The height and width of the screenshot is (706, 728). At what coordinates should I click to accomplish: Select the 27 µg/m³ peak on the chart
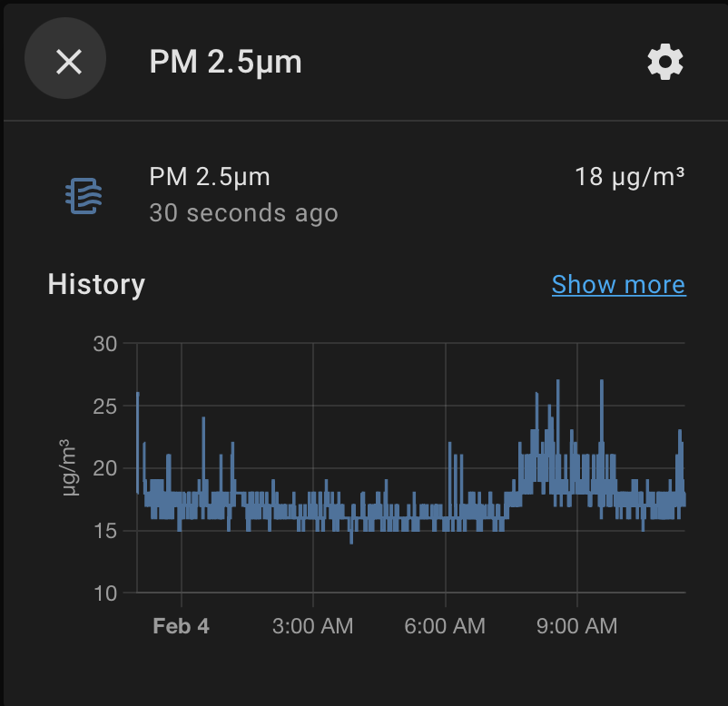click(x=556, y=383)
